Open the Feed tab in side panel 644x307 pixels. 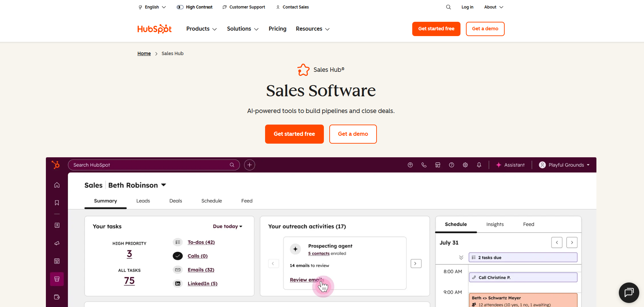[528, 224]
